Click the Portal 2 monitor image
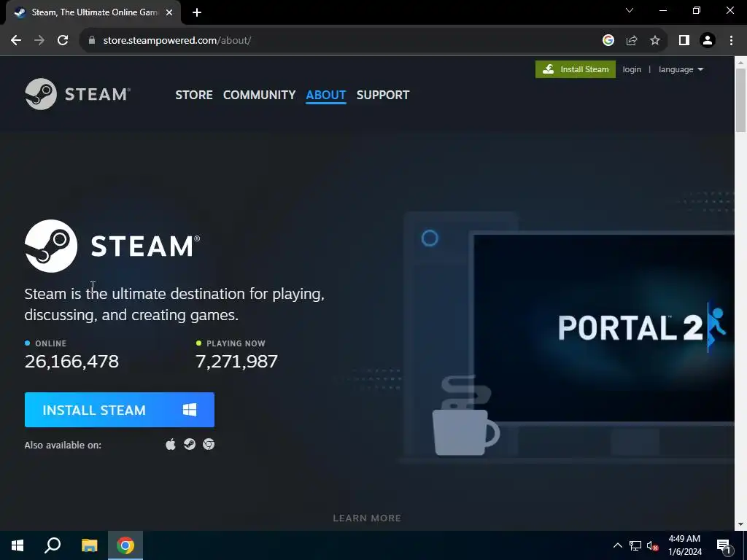The width and height of the screenshot is (747, 560). pos(603,327)
